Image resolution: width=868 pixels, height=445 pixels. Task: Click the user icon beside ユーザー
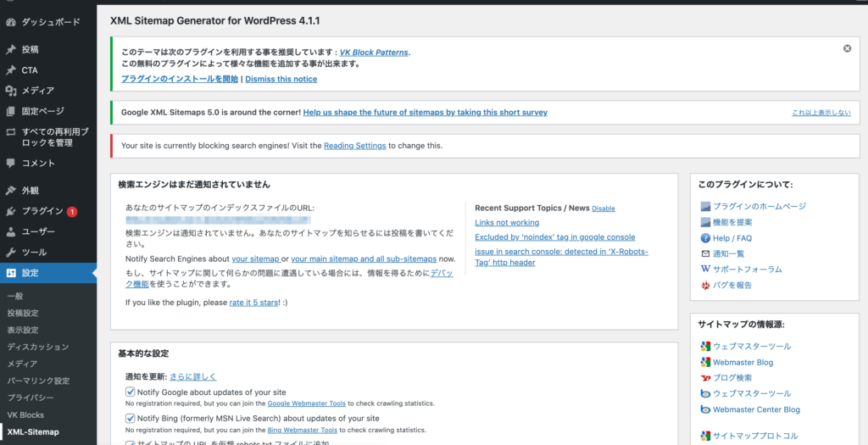pyautogui.click(x=10, y=232)
